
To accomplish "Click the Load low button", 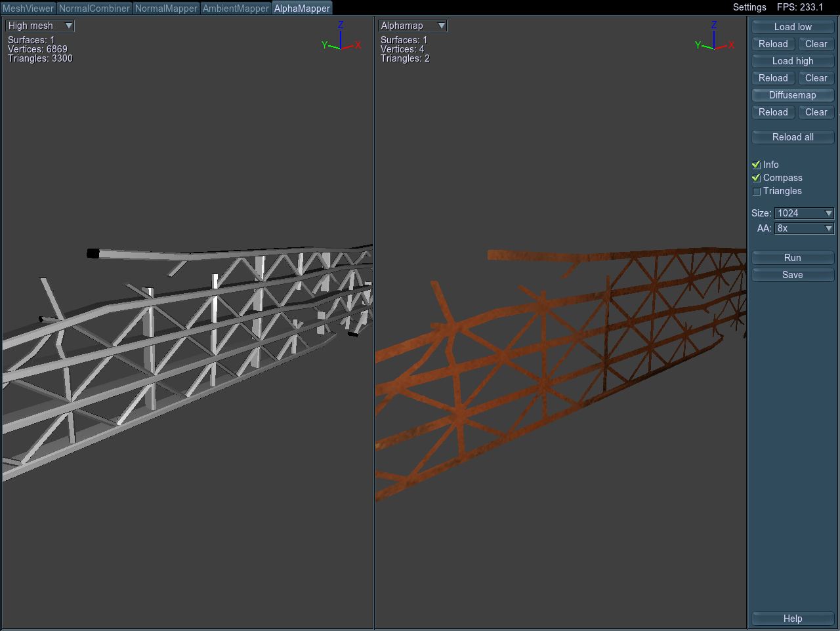I will click(793, 27).
